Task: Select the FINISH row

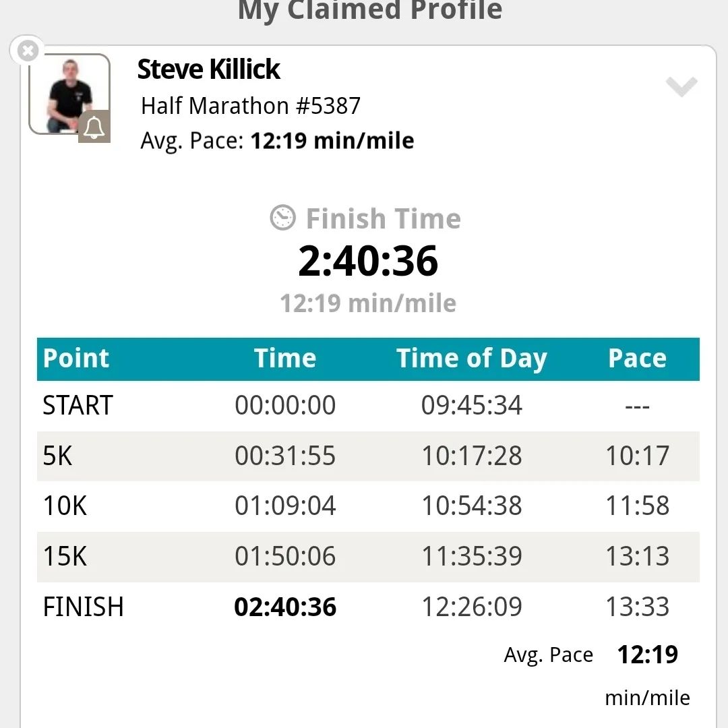Action: (368, 607)
